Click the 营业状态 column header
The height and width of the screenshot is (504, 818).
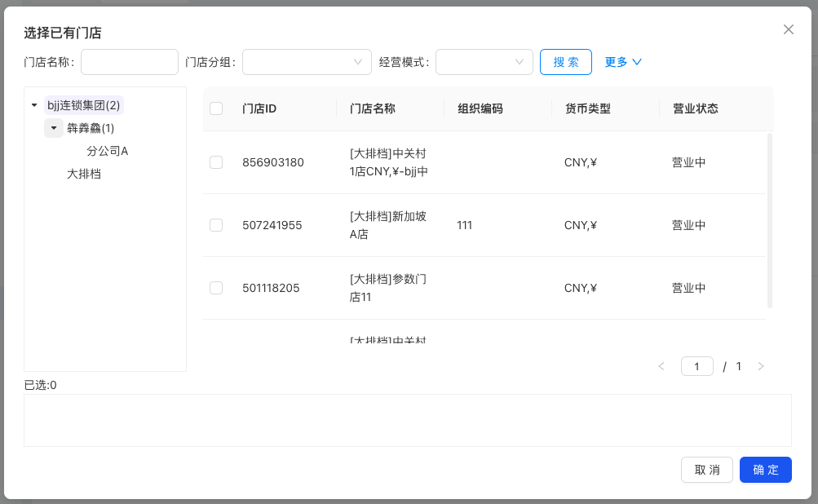pos(696,108)
